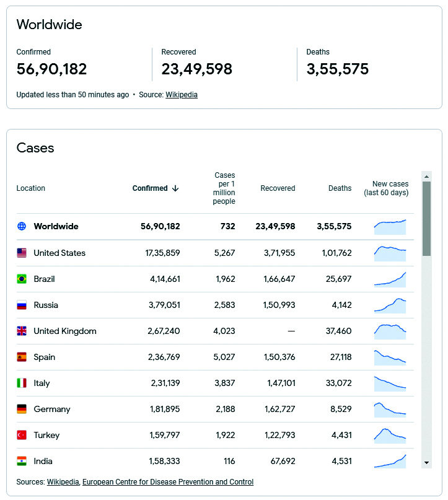Click the Russia flag icon
Image resolution: width=448 pixels, height=500 pixels.
pyautogui.click(x=22, y=305)
